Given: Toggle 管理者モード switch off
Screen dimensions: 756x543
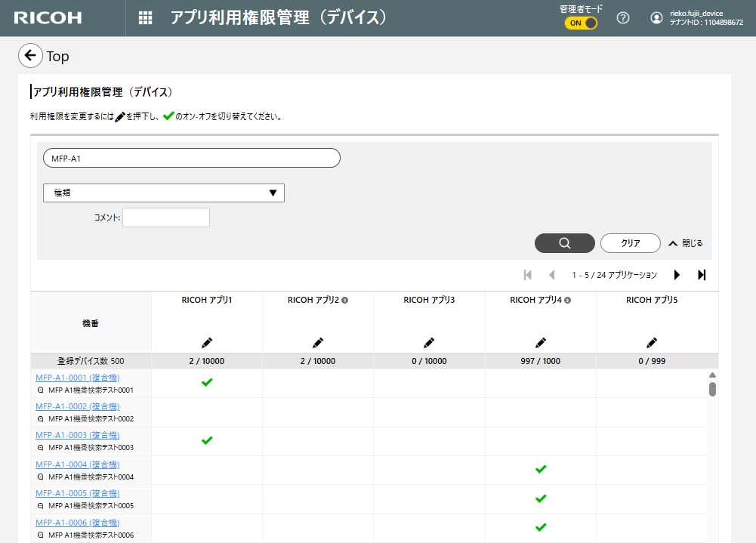Looking at the screenshot, I should click(x=581, y=23).
